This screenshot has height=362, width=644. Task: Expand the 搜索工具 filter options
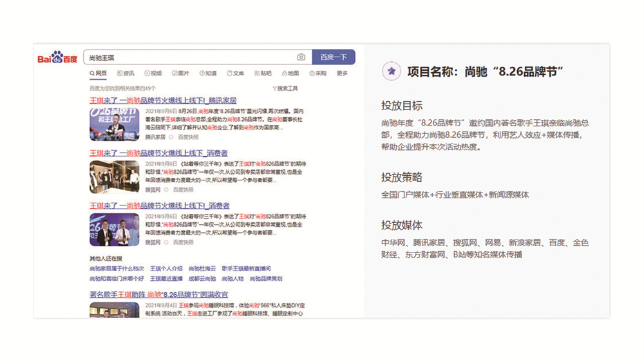285,88
